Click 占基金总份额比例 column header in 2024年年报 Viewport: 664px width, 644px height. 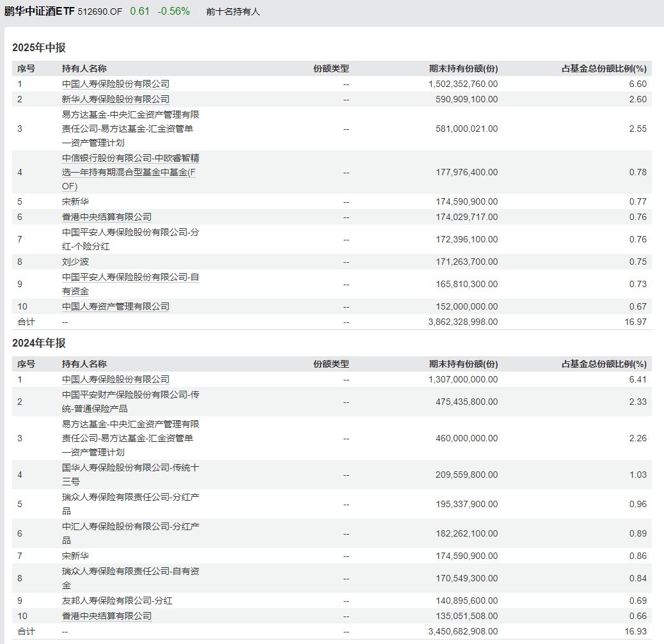pos(603,364)
